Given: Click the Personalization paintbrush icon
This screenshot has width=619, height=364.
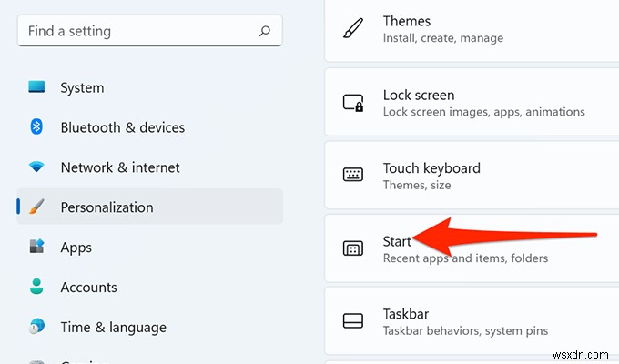Looking at the screenshot, I should click(x=37, y=207).
